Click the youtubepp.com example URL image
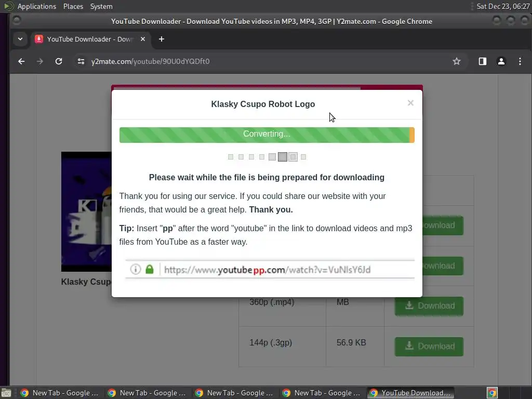The width and height of the screenshot is (532, 399). coord(270,270)
